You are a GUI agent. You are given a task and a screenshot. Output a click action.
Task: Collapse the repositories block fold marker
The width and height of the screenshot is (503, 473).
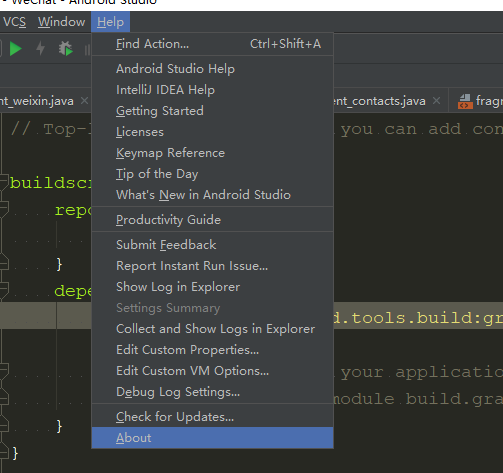pyautogui.click(x=3, y=210)
